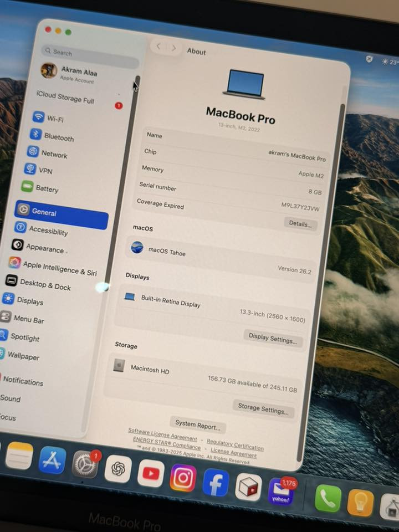Open Menu Bar settings
Image resolution: width=399 pixels, height=532 pixels.
pos(22,318)
